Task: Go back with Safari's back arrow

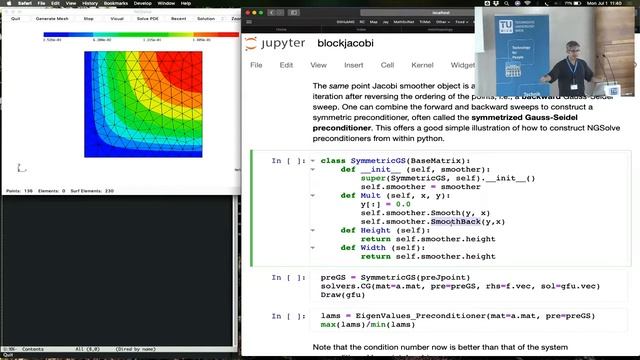Action: tap(272, 13)
